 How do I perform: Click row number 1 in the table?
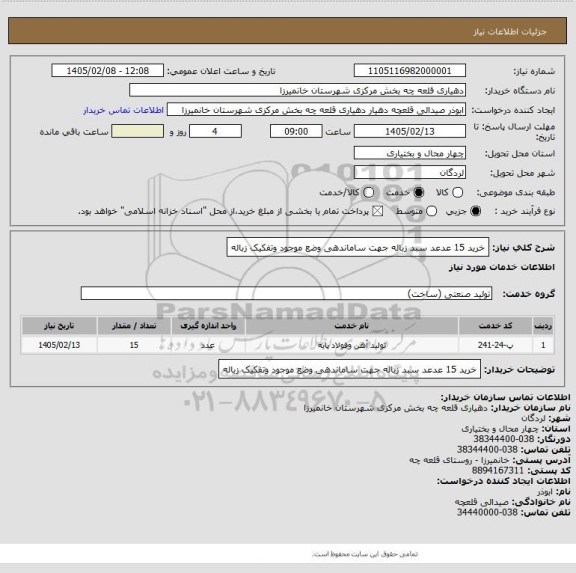coord(543,345)
